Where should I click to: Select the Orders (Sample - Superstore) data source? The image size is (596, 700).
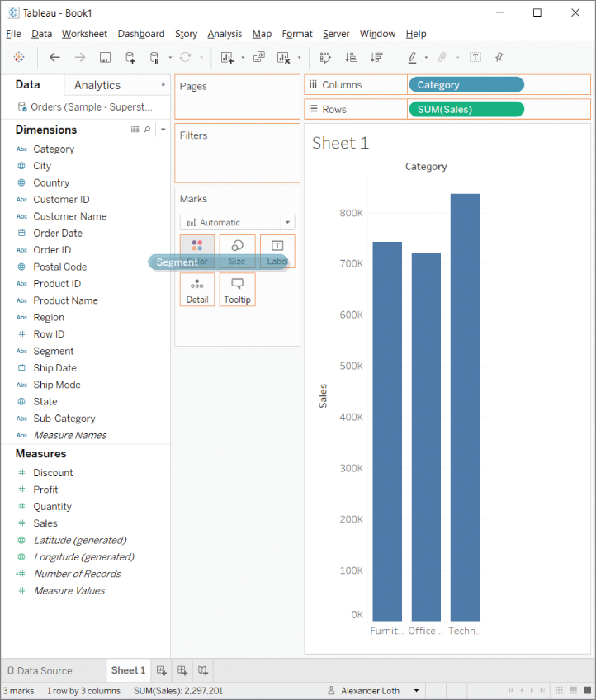(85, 107)
